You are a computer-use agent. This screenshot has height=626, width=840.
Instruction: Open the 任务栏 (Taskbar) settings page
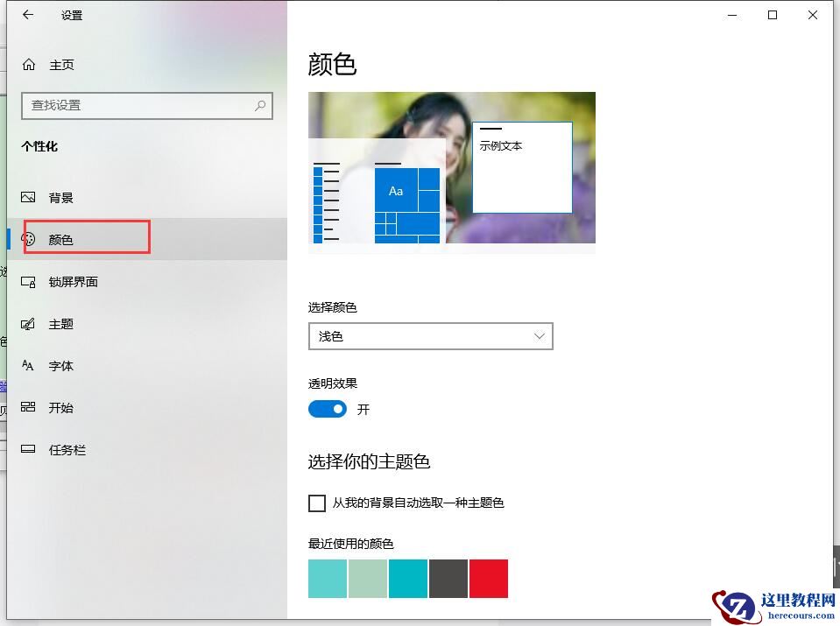(x=65, y=449)
